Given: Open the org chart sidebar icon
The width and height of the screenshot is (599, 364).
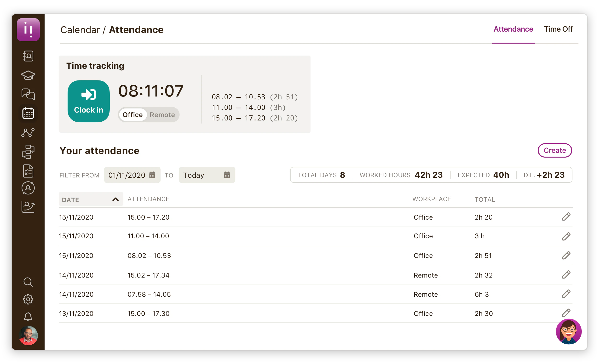Looking at the screenshot, I should point(28,152).
